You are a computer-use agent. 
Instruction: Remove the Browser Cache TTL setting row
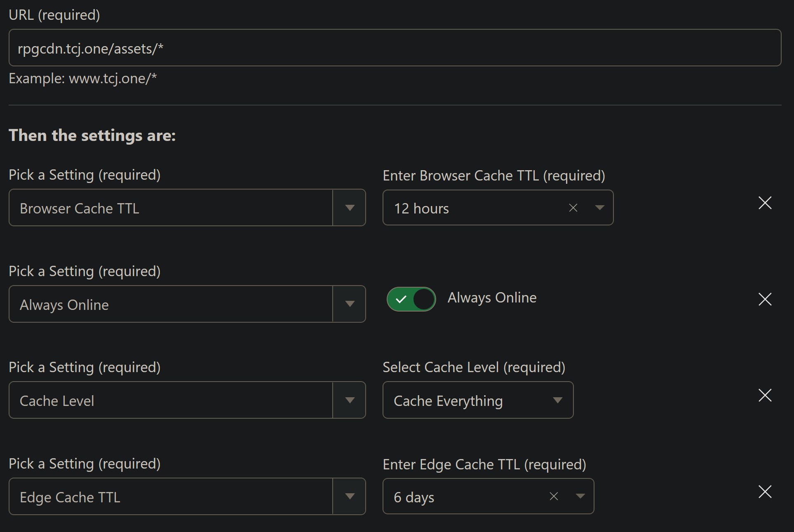click(x=765, y=203)
